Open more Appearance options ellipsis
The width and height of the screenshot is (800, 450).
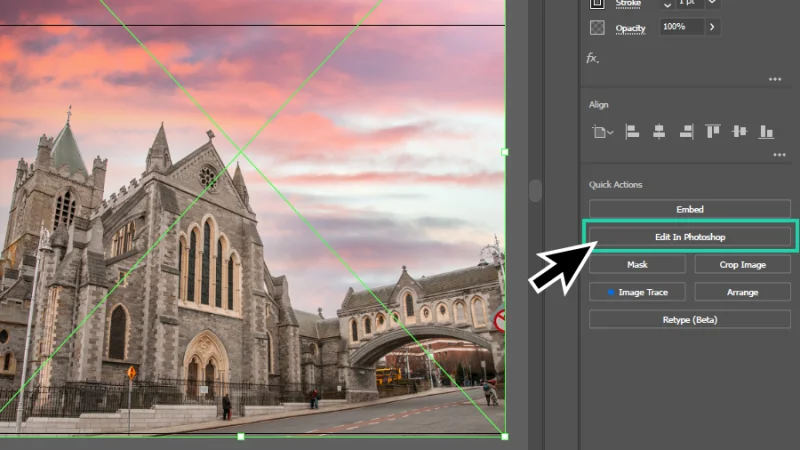pyautogui.click(x=775, y=79)
